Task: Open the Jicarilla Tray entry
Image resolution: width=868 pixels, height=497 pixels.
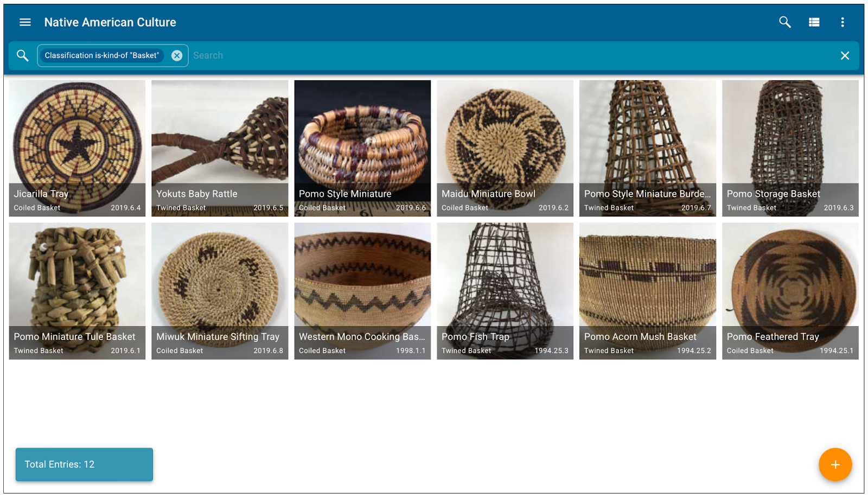Action: (x=77, y=148)
